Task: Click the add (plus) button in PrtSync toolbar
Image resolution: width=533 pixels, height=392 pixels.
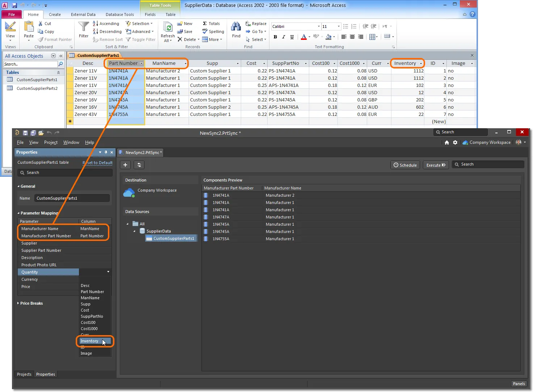Action: click(125, 165)
